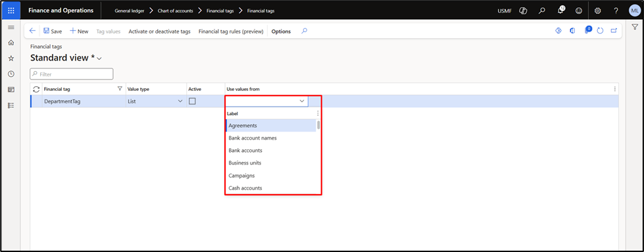Click the notifications bell icon
644x252 pixels.
pyautogui.click(x=560, y=11)
